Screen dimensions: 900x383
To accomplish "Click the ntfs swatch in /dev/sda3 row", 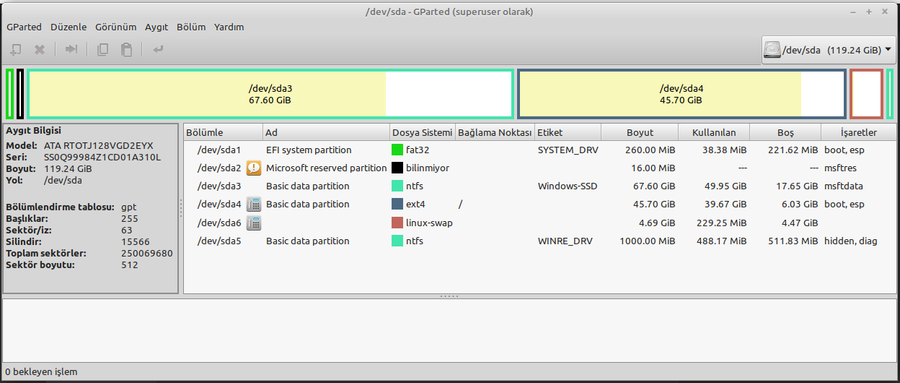I will point(397,186).
